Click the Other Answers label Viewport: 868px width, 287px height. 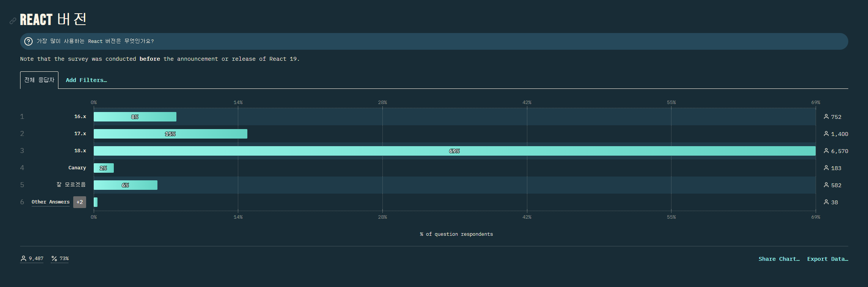(50, 202)
